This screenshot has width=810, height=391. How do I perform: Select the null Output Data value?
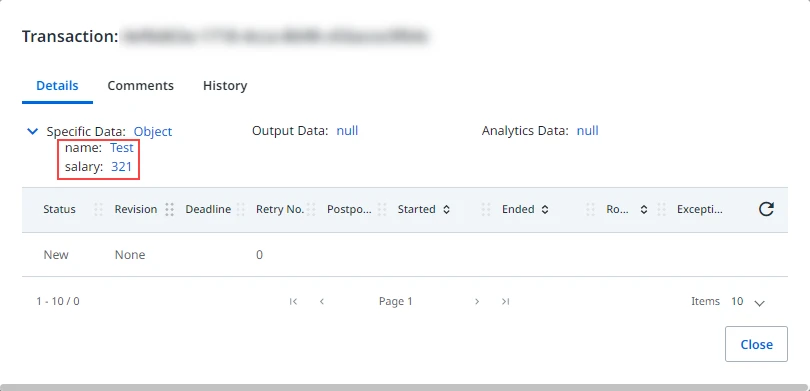click(x=347, y=131)
